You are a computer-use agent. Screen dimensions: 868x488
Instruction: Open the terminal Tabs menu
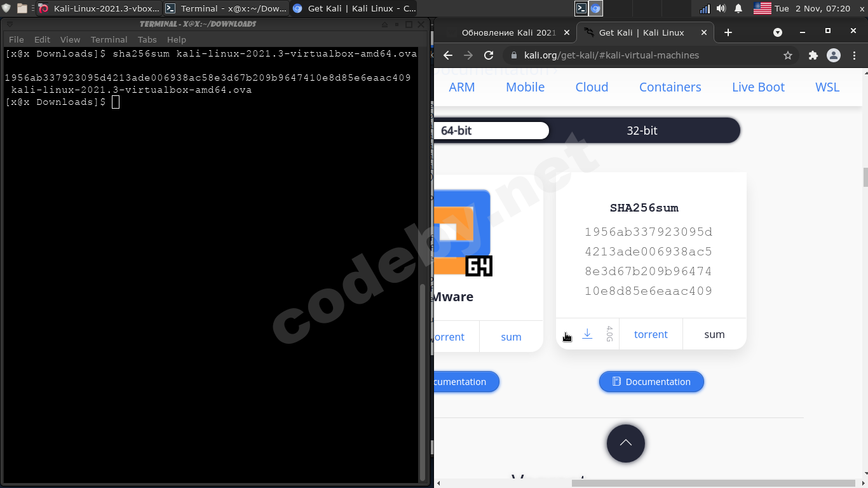point(147,39)
